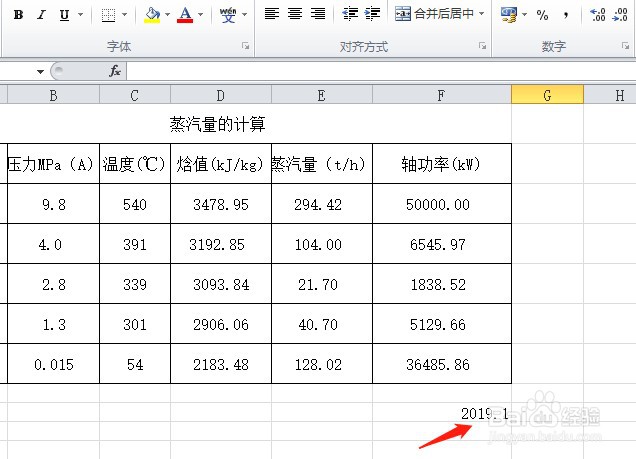Click header cell 温度(℃)
Image resolution: width=636 pixels, height=459 pixels.
click(x=135, y=163)
